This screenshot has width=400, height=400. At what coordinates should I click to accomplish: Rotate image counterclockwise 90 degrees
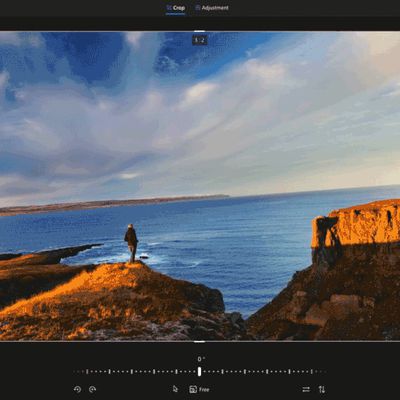click(x=77, y=389)
